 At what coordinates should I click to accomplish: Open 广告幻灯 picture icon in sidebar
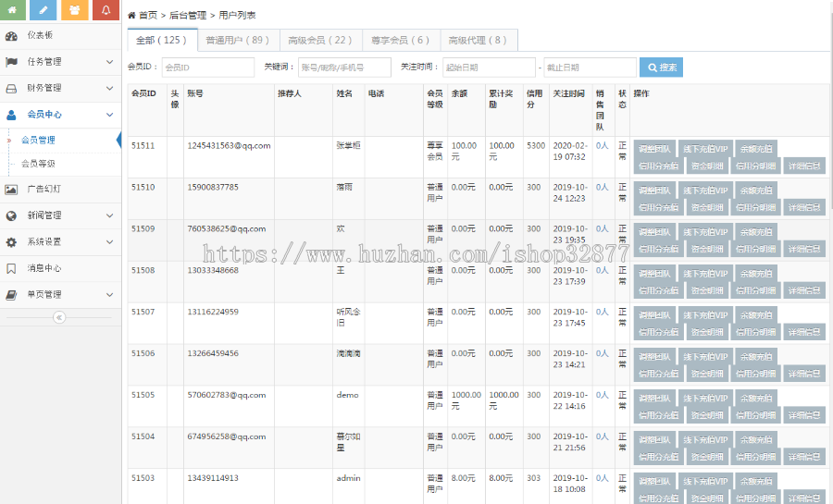[11, 190]
